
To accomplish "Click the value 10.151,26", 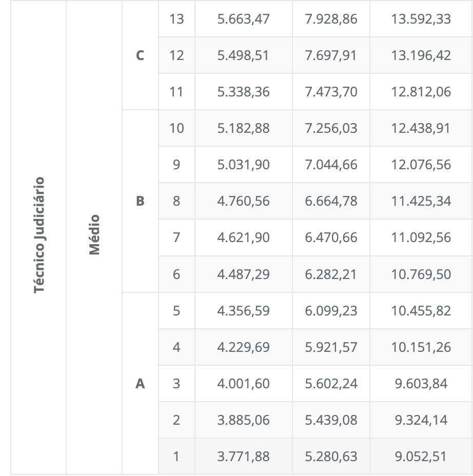I will tap(421, 347).
